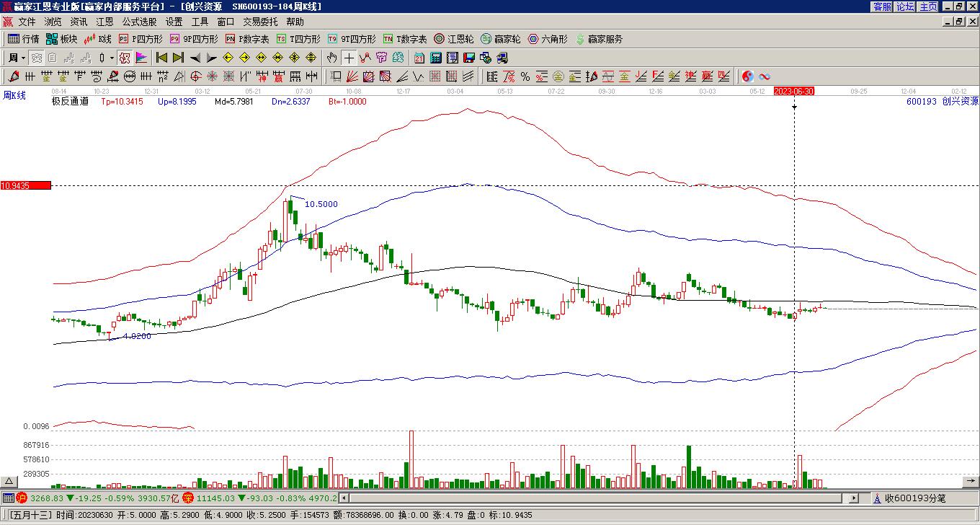Click the Up=8.1995 indicator value
This screenshot has width=980, height=525.
point(177,102)
